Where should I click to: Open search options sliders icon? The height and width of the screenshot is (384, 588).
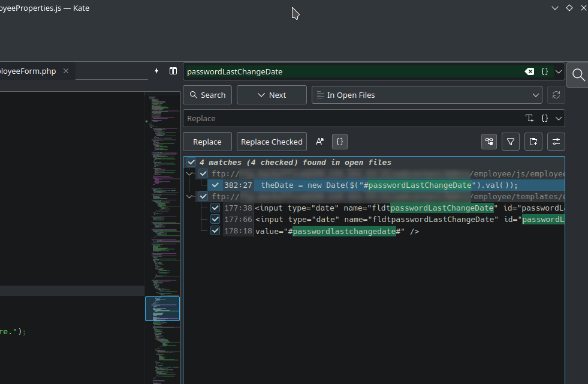tap(556, 142)
